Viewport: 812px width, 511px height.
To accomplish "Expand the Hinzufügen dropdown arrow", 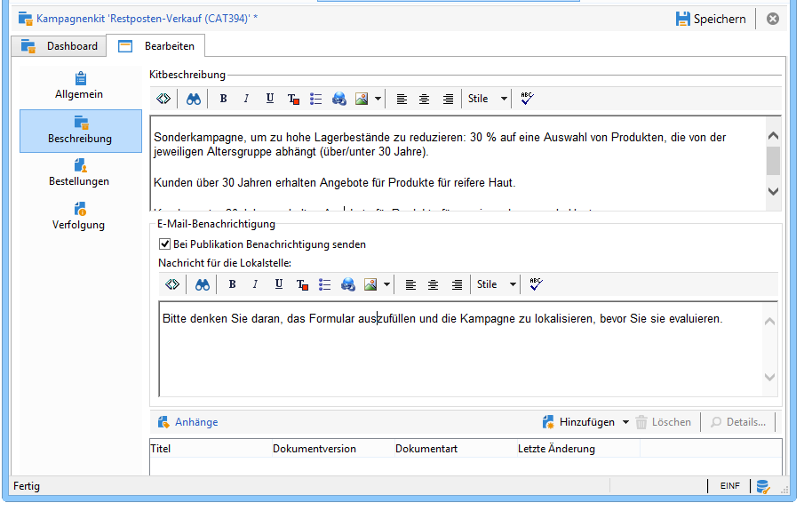I will [625, 422].
